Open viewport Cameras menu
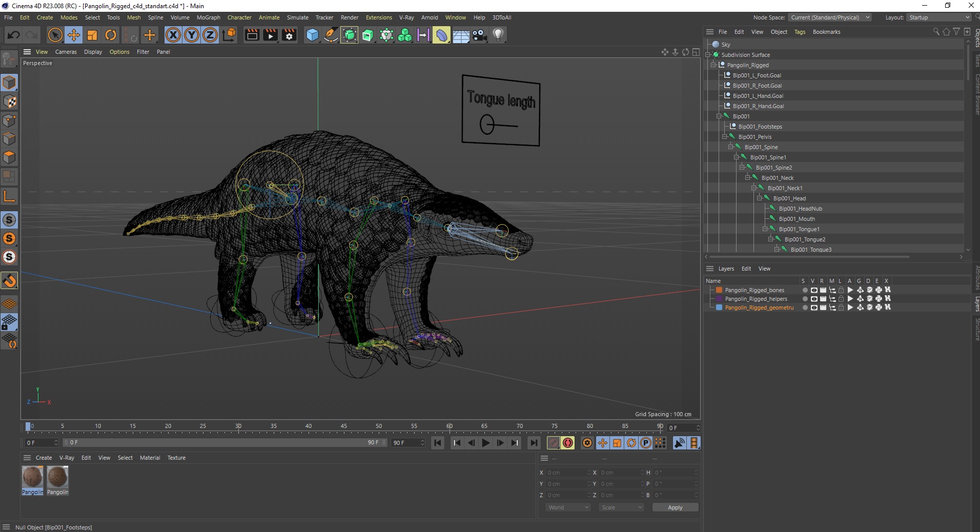980x532 pixels. tap(66, 52)
